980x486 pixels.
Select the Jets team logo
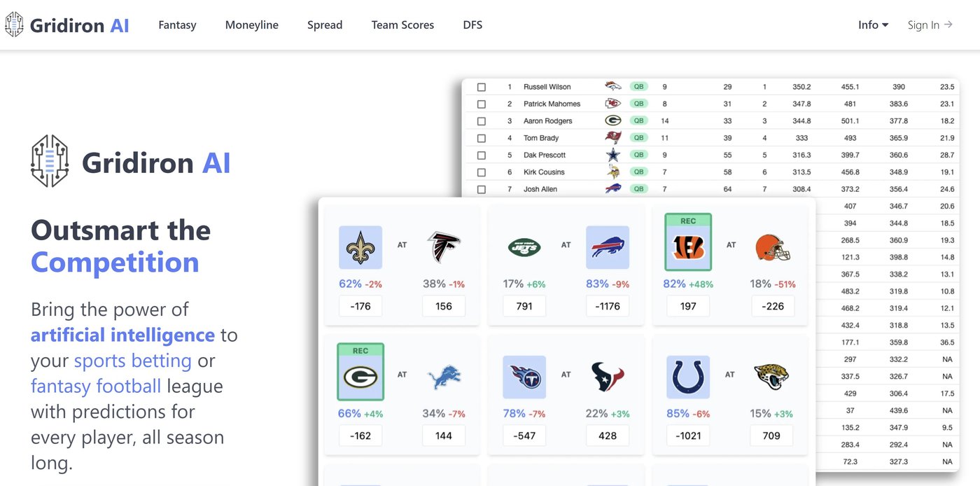click(524, 247)
